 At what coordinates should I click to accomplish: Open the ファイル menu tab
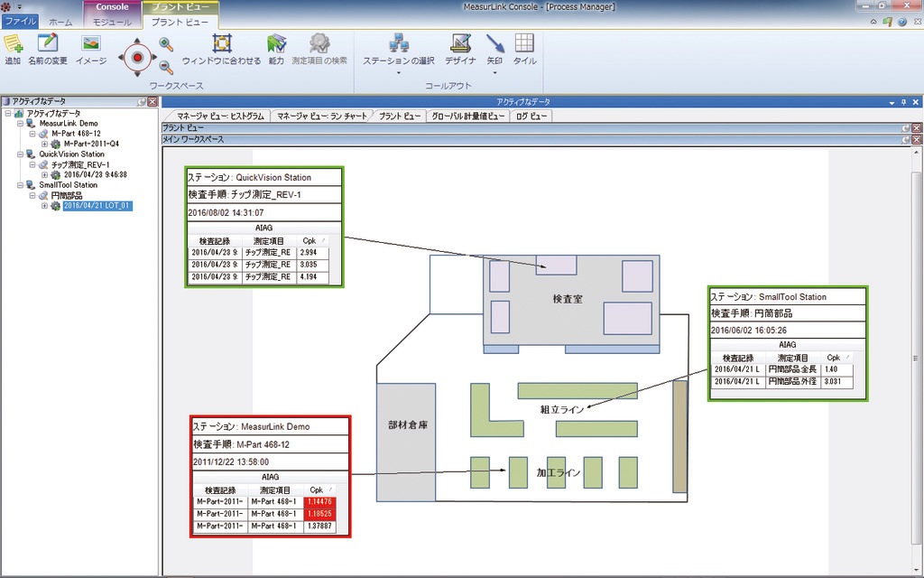21,22
